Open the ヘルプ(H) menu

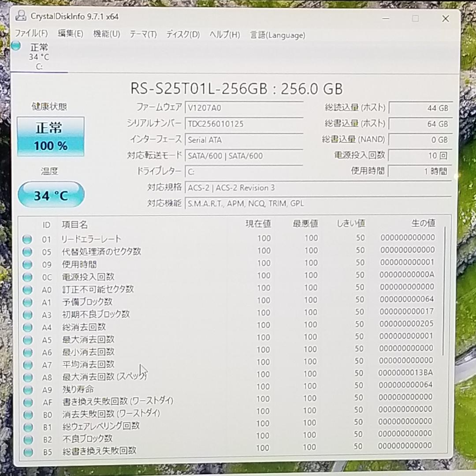click(224, 34)
